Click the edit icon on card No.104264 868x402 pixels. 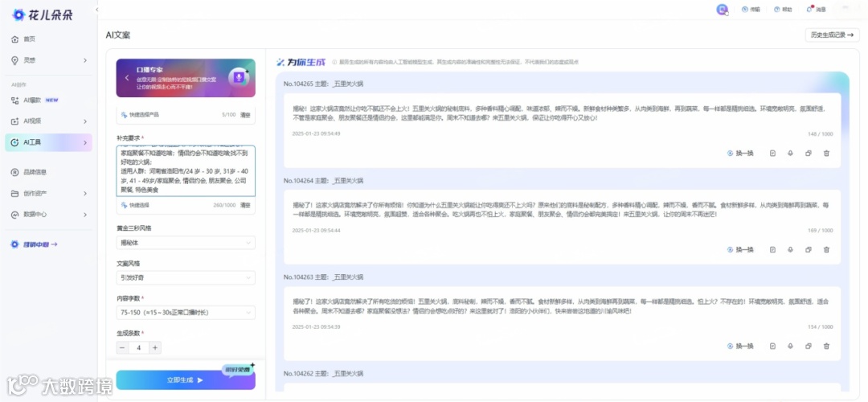[x=772, y=250]
